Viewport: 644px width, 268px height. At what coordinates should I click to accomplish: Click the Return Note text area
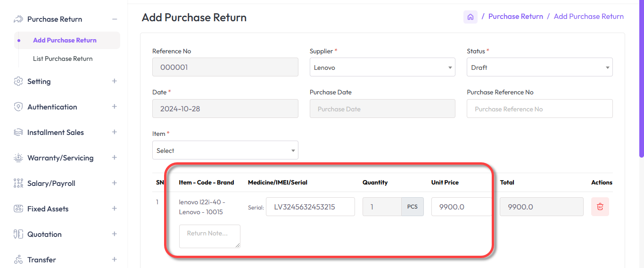click(209, 236)
